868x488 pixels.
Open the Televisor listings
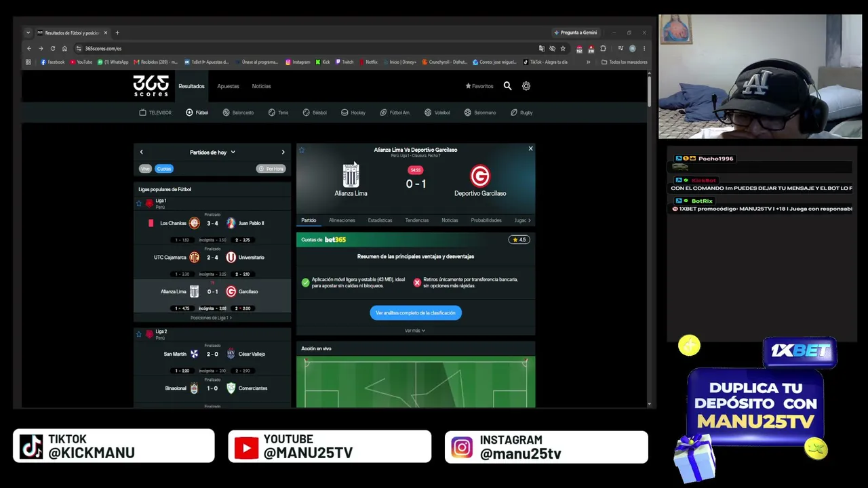(x=155, y=113)
